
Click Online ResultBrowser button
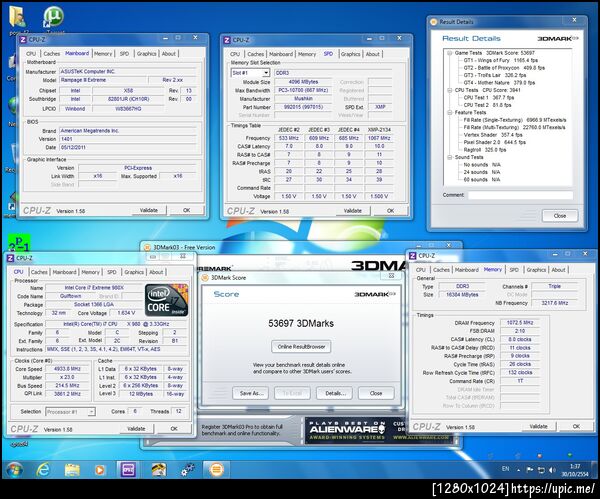pos(301,347)
